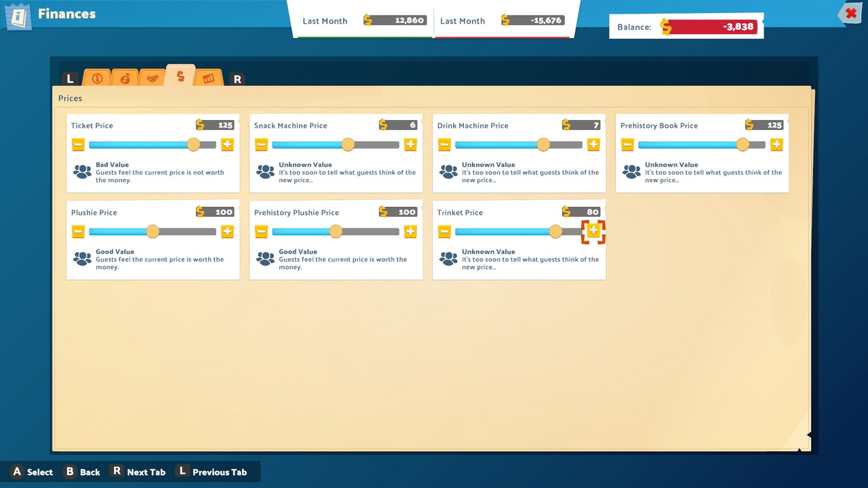Open the bar chart statistics tab
Screen dimensions: 868x488
pyautogui.click(x=208, y=79)
